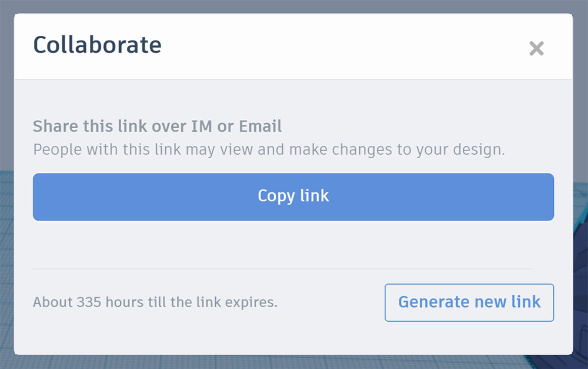Screen dimensions: 588x369
Task: Click the blank space below the Copy link button
Action: pos(293,244)
